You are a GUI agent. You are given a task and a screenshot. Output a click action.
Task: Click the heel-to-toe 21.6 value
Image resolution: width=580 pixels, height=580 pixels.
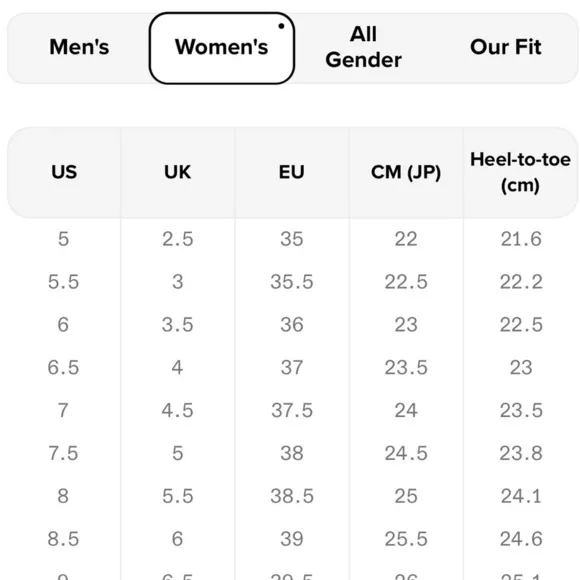coord(521,239)
